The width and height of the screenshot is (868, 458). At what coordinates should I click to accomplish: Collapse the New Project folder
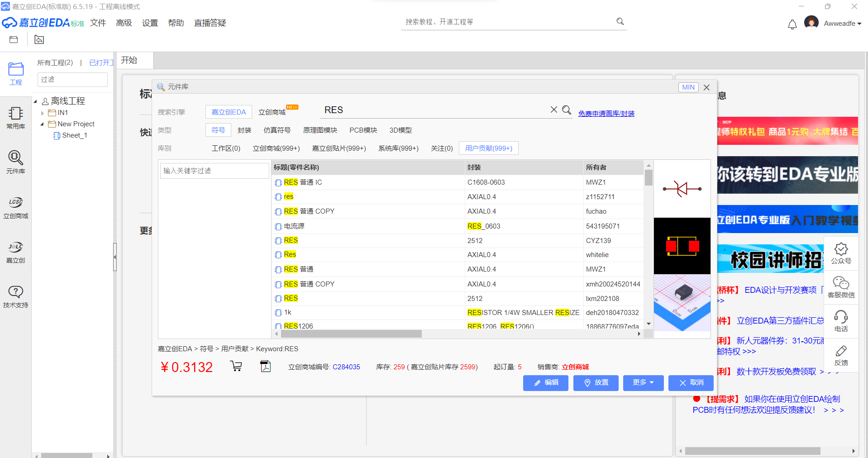(42, 124)
